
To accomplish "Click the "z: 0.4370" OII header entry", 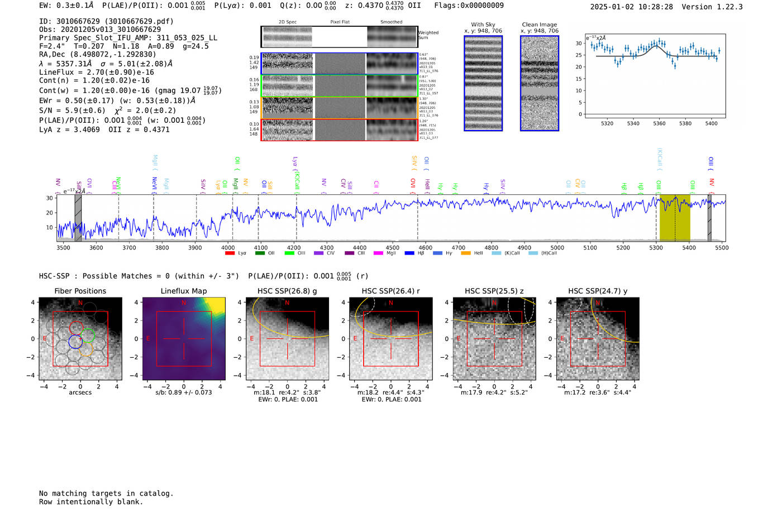I will 383,6.
